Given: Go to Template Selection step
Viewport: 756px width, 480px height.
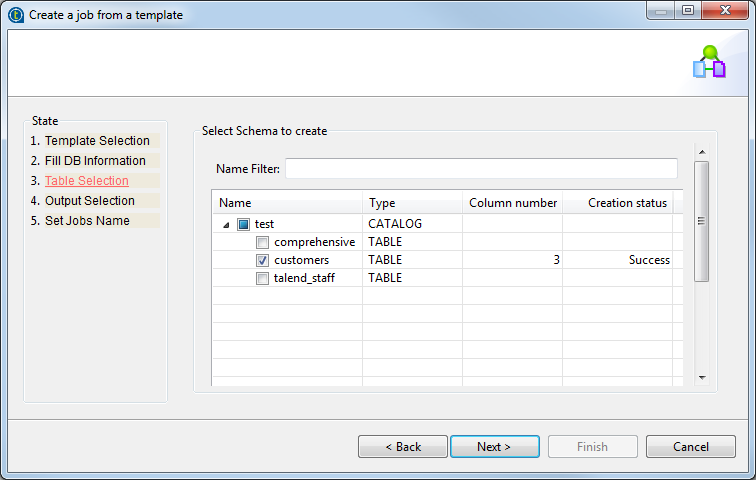Looking at the screenshot, I should 96,141.
